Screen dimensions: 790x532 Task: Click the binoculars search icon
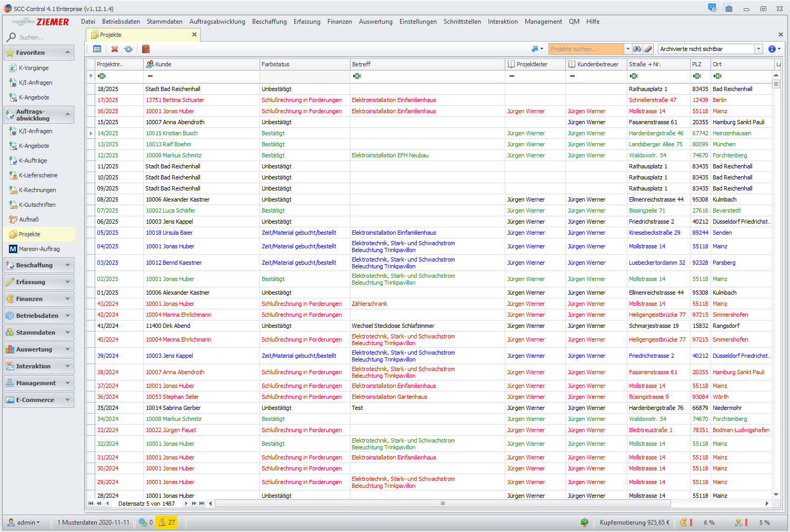[x=637, y=49]
